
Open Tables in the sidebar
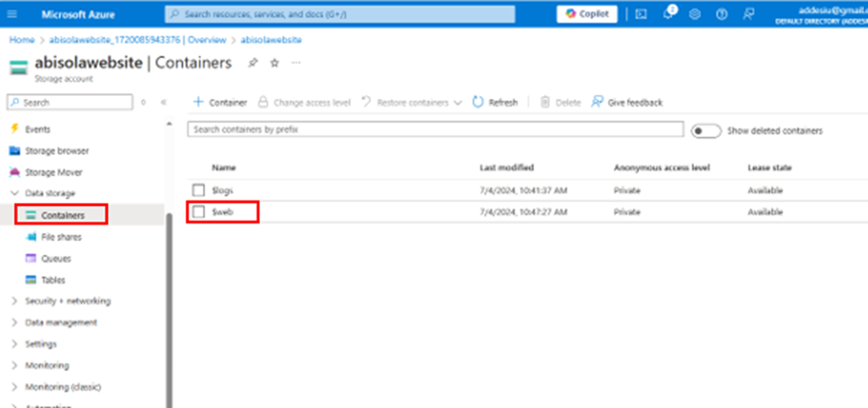[x=54, y=280]
